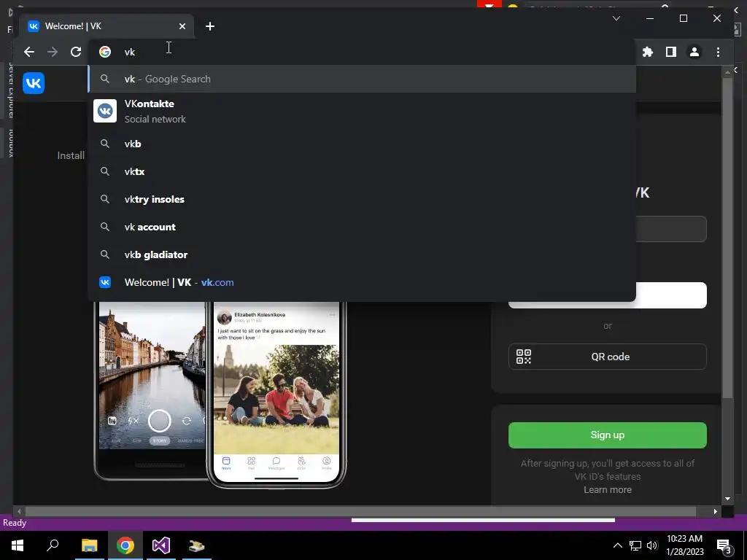Click the VKontakte suggestion logo icon

(x=105, y=111)
